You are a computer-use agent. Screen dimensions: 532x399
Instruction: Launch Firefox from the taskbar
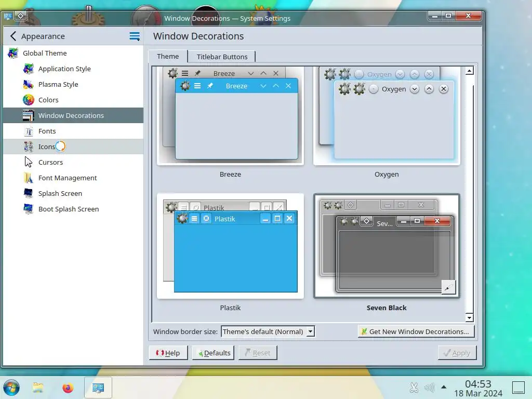(x=68, y=388)
